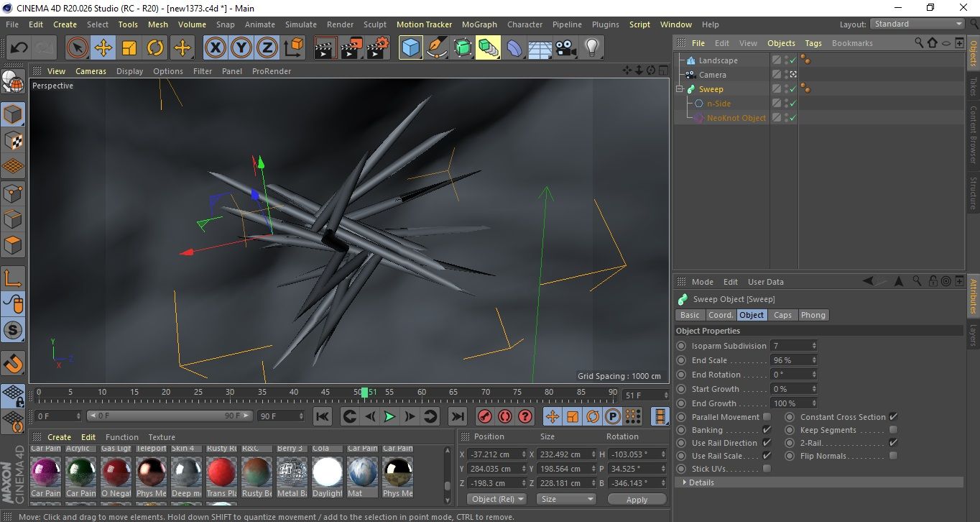Click Record Active Objects keyframe button

(x=485, y=416)
